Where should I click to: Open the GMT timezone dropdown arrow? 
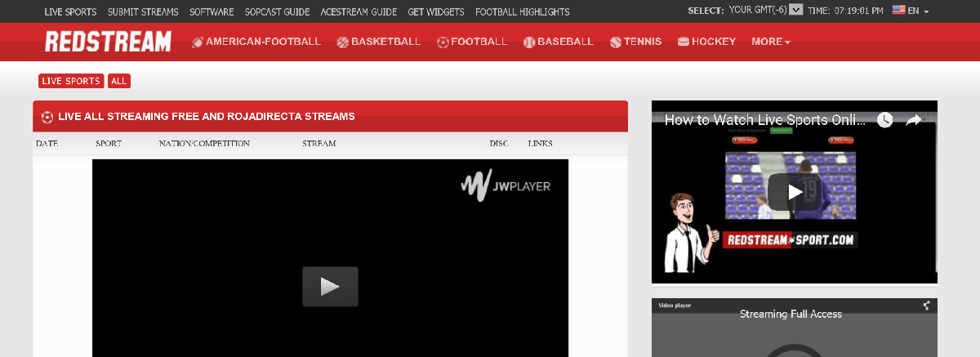795,10
